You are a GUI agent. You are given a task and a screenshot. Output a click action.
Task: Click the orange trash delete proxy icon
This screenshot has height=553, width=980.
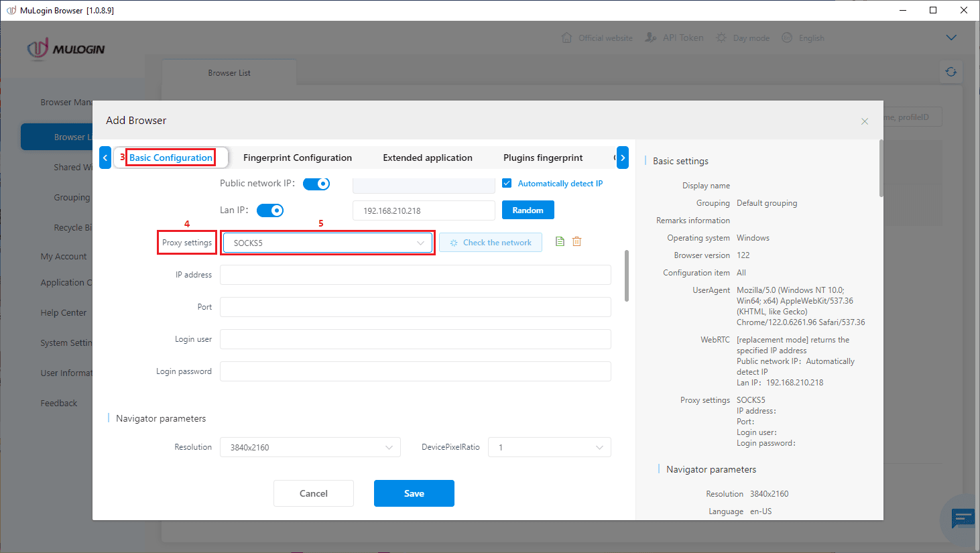[576, 241]
